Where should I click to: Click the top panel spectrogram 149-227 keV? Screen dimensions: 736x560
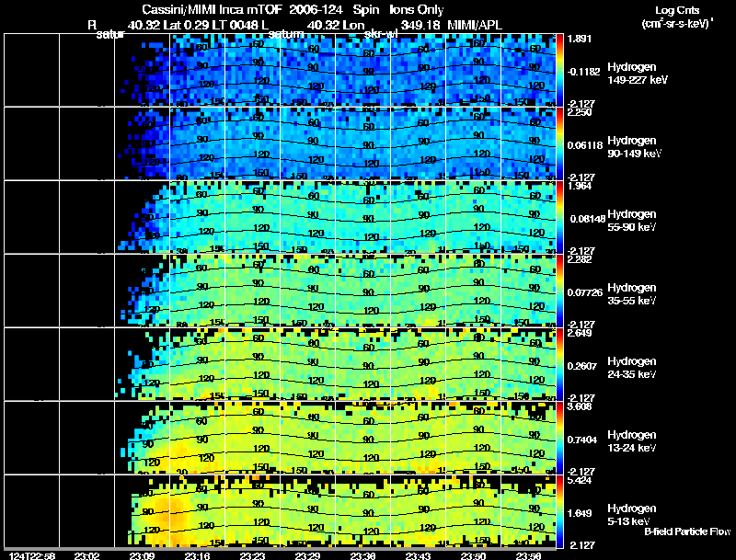280,70
